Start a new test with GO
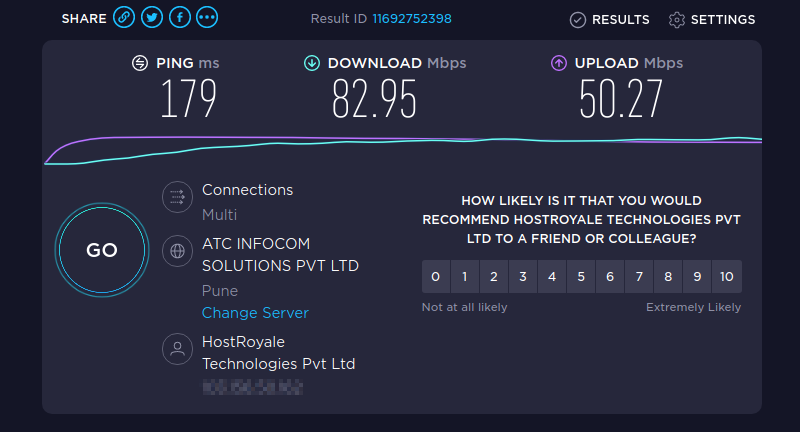Viewport: 800px width, 432px height. click(102, 250)
